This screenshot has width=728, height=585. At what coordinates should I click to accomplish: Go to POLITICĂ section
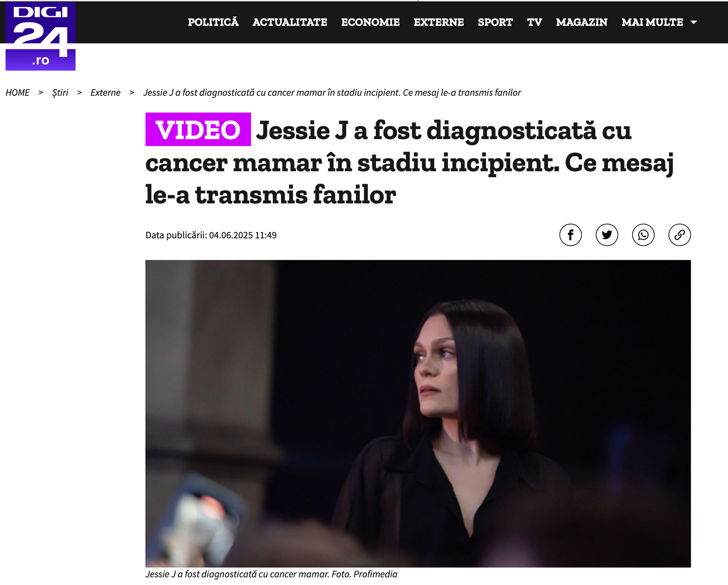[x=213, y=22]
